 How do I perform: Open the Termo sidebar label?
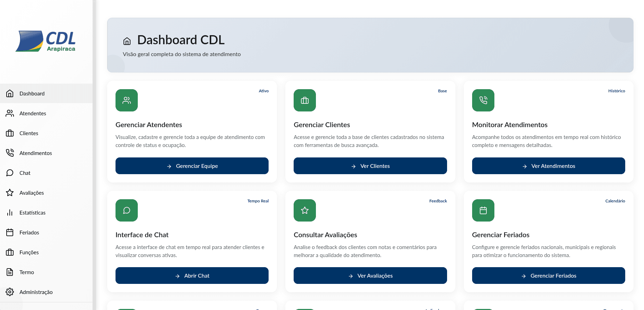tap(27, 272)
